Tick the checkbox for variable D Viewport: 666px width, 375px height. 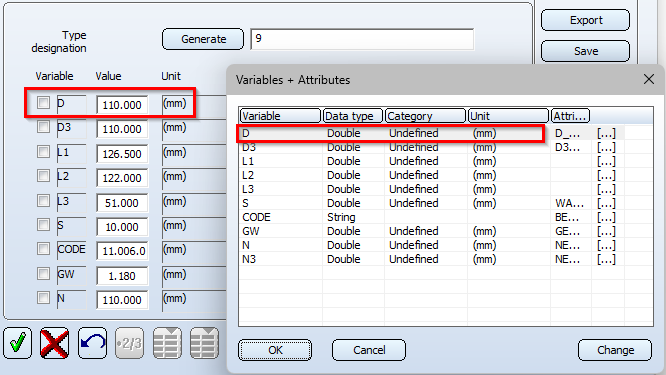click(43, 102)
